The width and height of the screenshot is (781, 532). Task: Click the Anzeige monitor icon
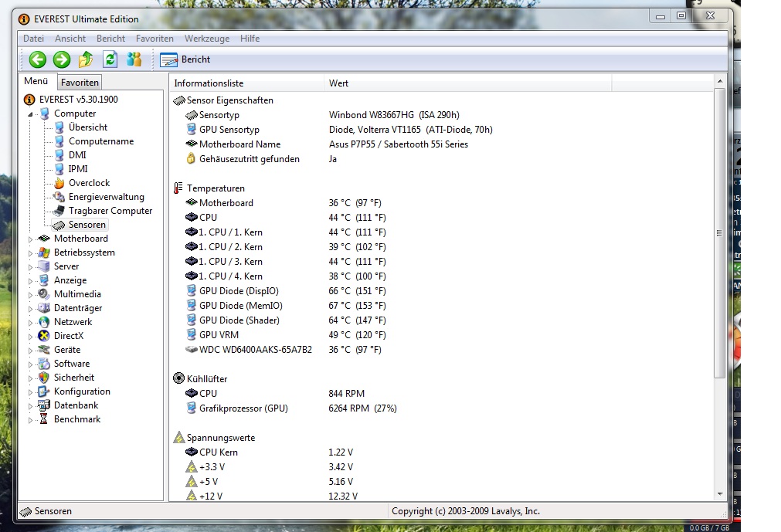point(44,280)
